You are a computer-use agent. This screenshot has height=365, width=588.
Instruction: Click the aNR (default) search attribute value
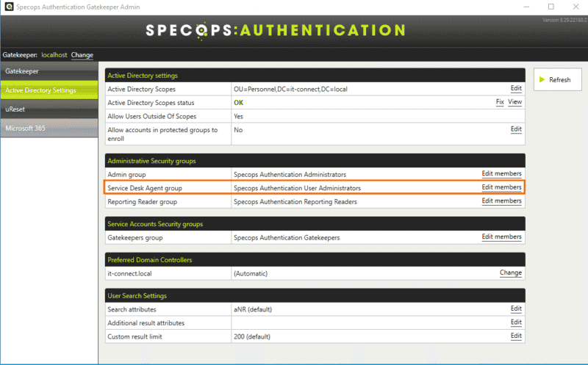(x=253, y=309)
